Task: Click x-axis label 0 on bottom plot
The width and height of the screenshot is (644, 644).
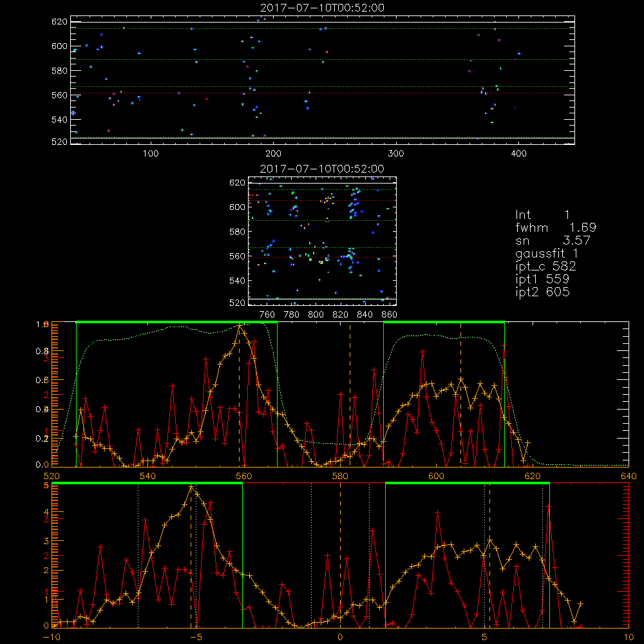Action: pyautogui.click(x=340, y=637)
